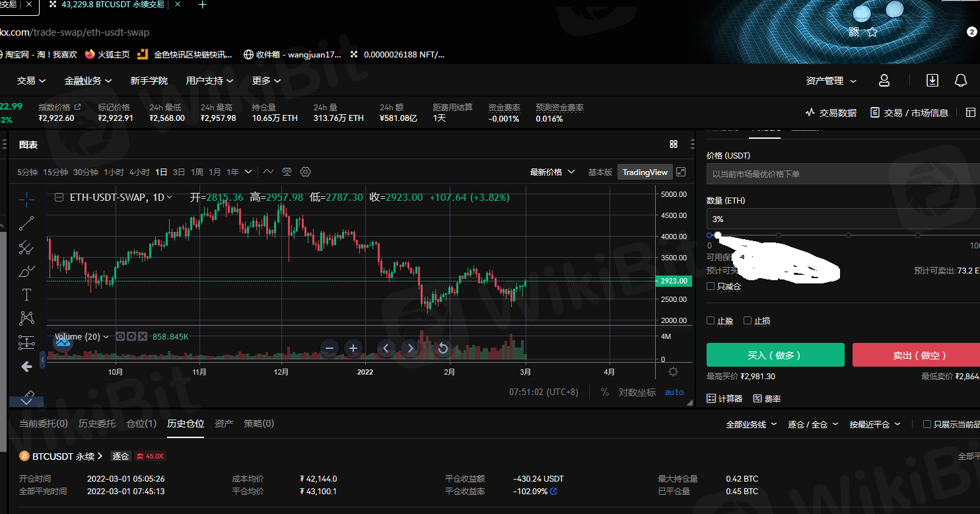Switch to the 当前委托(0) tab
This screenshot has height=514, width=980.
[44, 423]
